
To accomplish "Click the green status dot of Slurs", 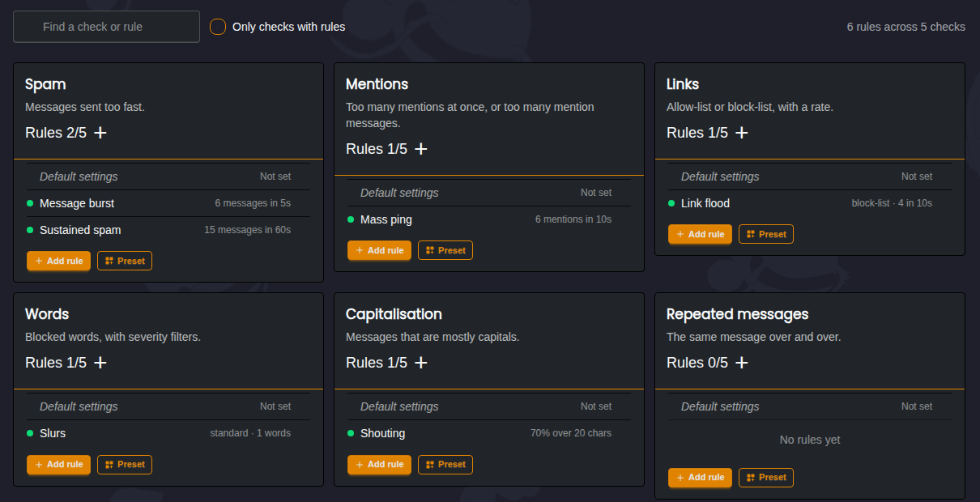I will click(x=30, y=433).
